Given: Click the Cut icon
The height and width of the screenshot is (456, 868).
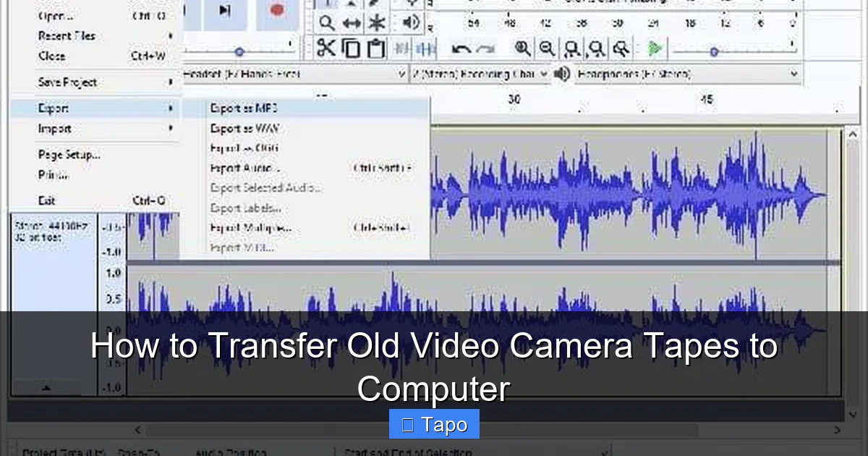Looking at the screenshot, I should 327,48.
